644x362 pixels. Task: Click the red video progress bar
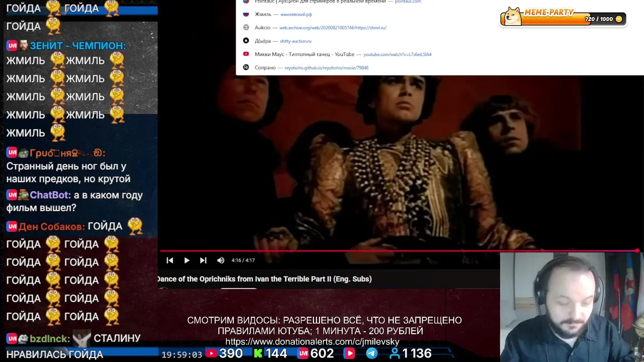coord(399,250)
